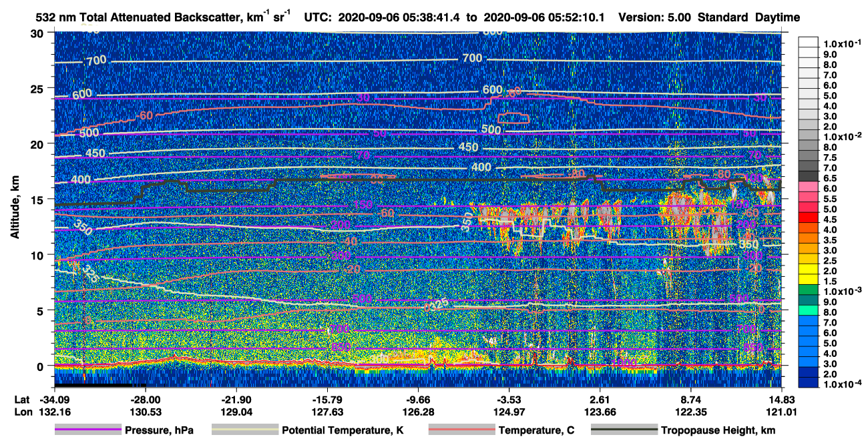
Task: Click longitude value '127.63'
Action: coord(327,412)
